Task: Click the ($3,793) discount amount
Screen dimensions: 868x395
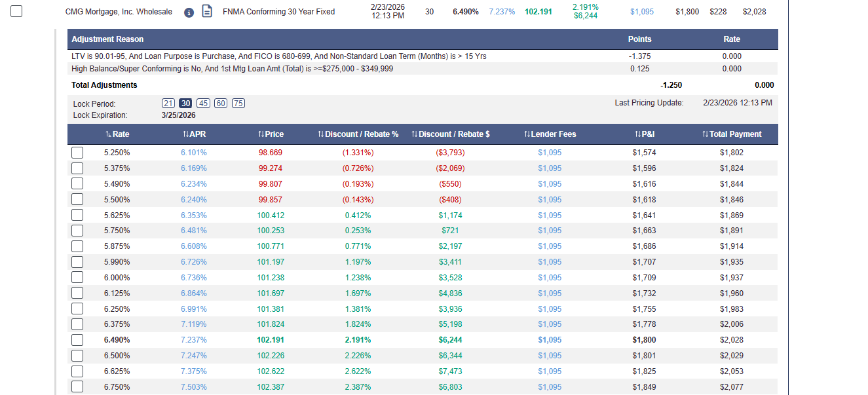Action: (450, 153)
